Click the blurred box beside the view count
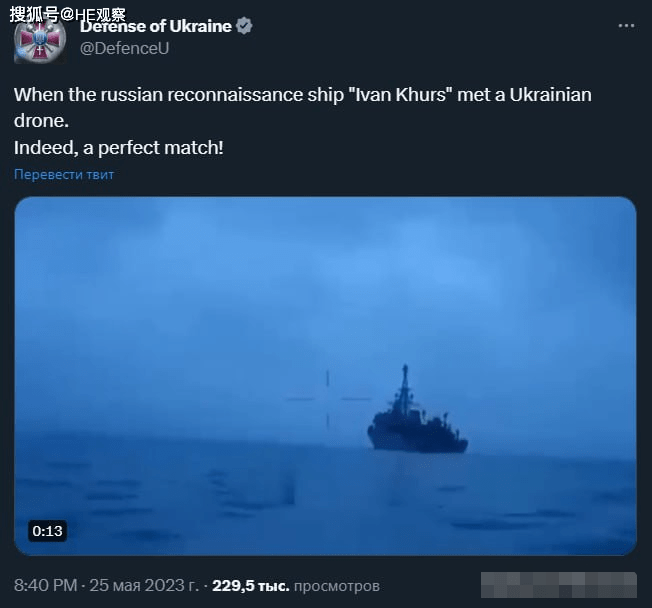 (x=559, y=585)
